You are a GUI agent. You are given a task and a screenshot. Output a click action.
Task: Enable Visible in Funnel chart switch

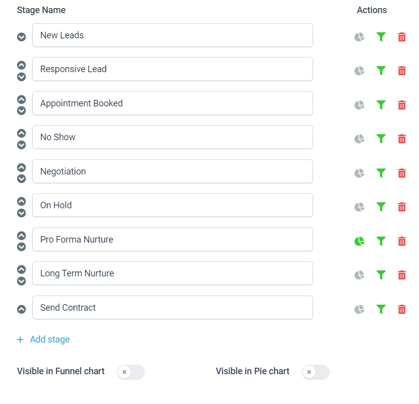pyautogui.click(x=131, y=372)
